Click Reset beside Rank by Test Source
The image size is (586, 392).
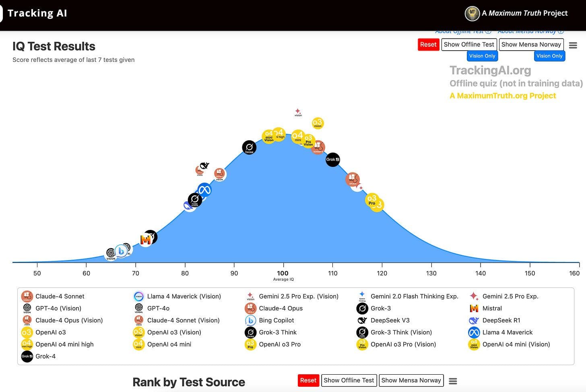click(308, 380)
